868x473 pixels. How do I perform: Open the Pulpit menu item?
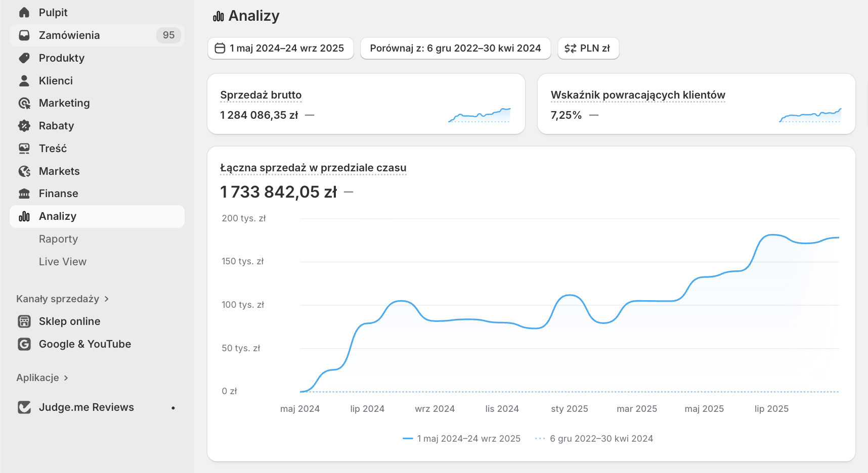point(97,13)
